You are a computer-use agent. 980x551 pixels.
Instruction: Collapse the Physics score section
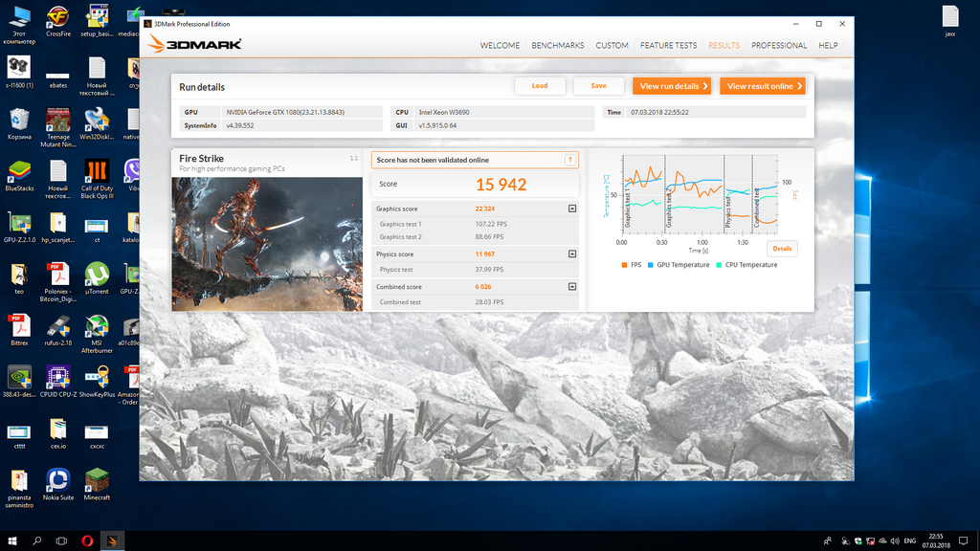(x=572, y=254)
